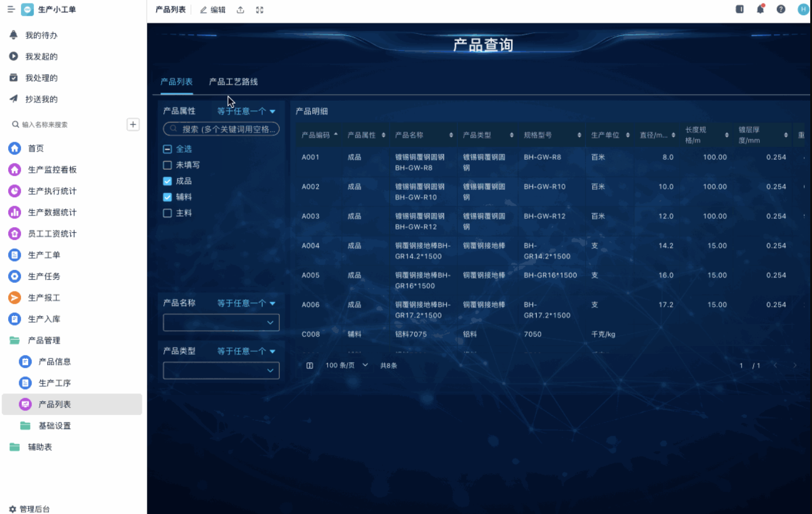This screenshot has width=812, height=514.
Task: Uncheck the 成品 checkbox
Action: tap(168, 181)
